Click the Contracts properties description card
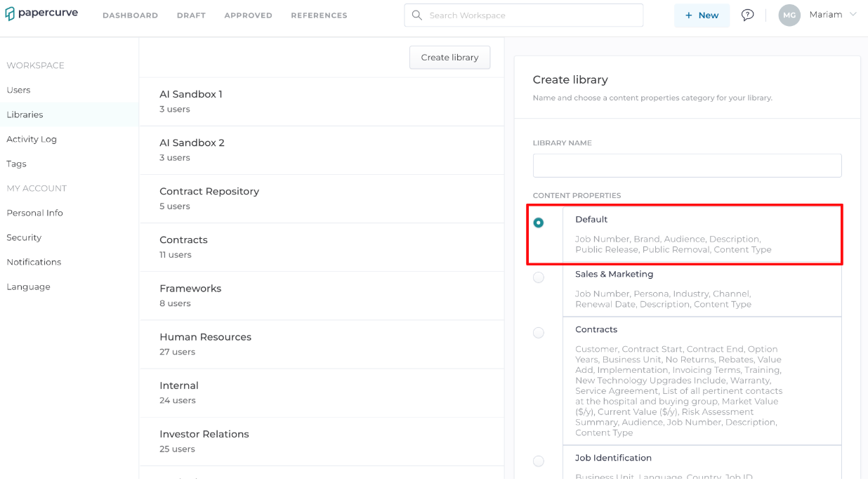868x481 pixels. click(x=702, y=381)
